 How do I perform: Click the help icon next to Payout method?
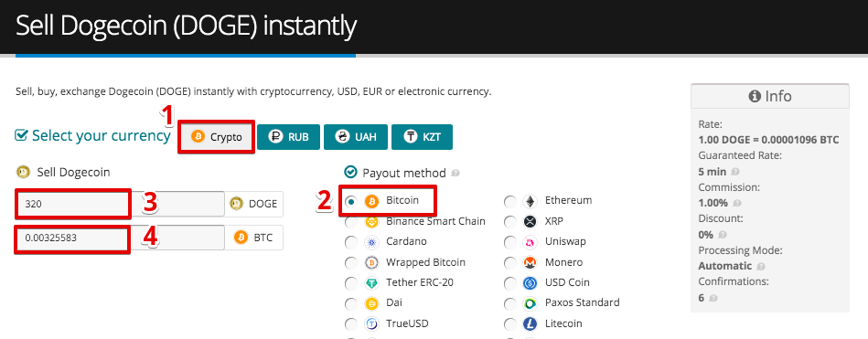coord(455,173)
